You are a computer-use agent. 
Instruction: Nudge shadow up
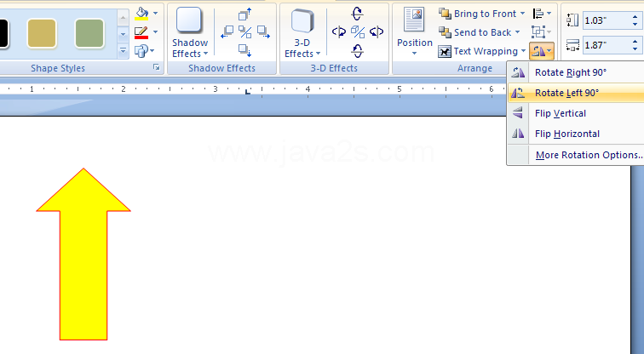pyautogui.click(x=245, y=14)
